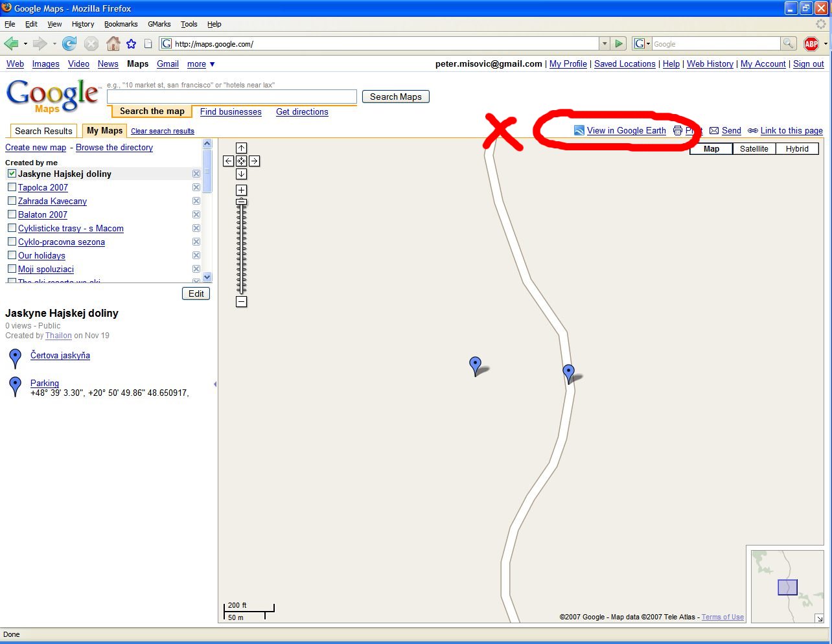Pan the map up with the arrow
Screen dimensions: 832x644
241,148
